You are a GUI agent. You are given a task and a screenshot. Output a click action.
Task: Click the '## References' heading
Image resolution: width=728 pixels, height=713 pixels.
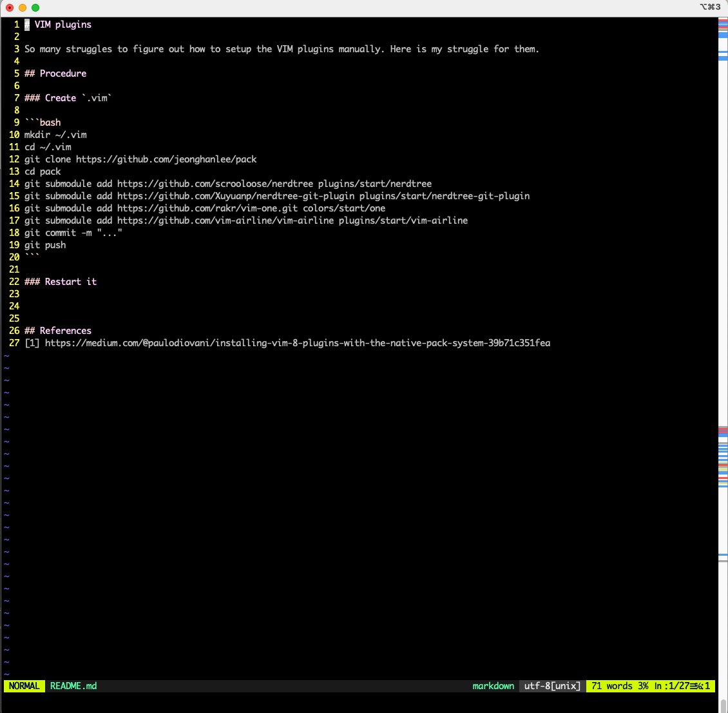[x=58, y=331]
